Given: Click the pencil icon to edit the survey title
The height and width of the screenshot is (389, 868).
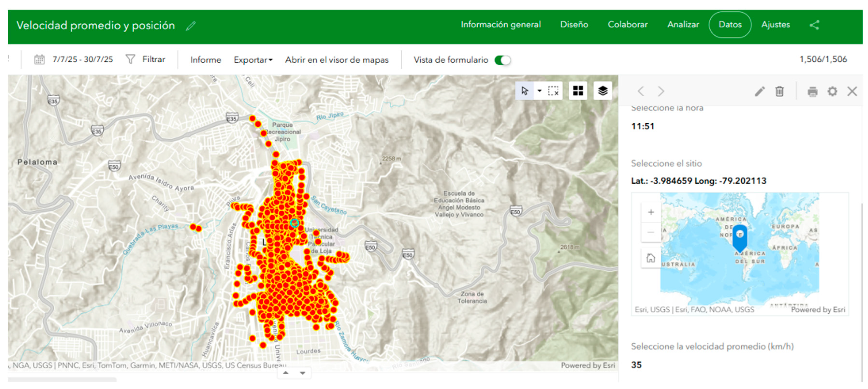Looking at the screenshot, I should (x=191, y=26).
